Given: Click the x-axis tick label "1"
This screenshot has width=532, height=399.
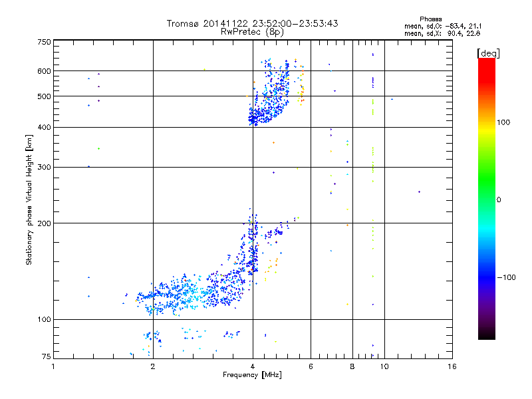Looking at the screenshot, I should click(53, 366).
